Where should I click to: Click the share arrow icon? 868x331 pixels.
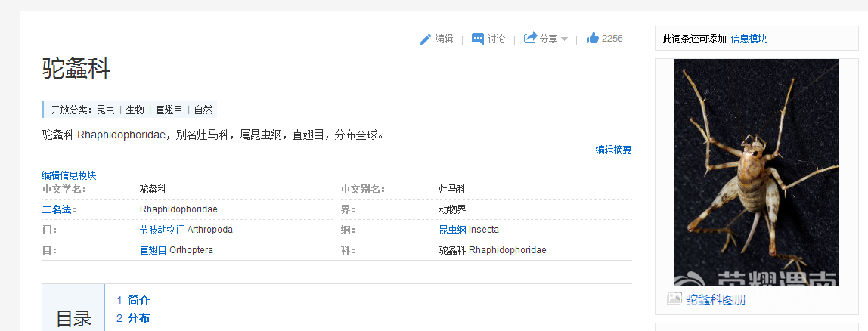coord(531,38)
